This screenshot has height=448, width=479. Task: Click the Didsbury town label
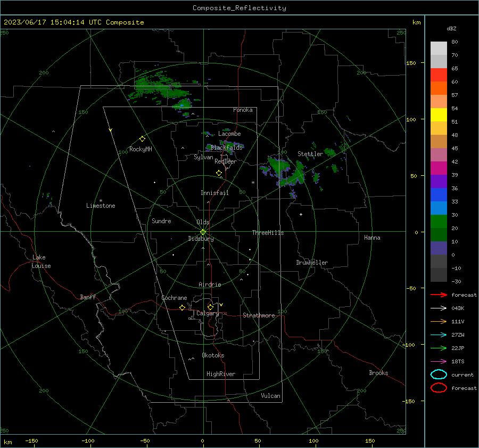(201, 239)
